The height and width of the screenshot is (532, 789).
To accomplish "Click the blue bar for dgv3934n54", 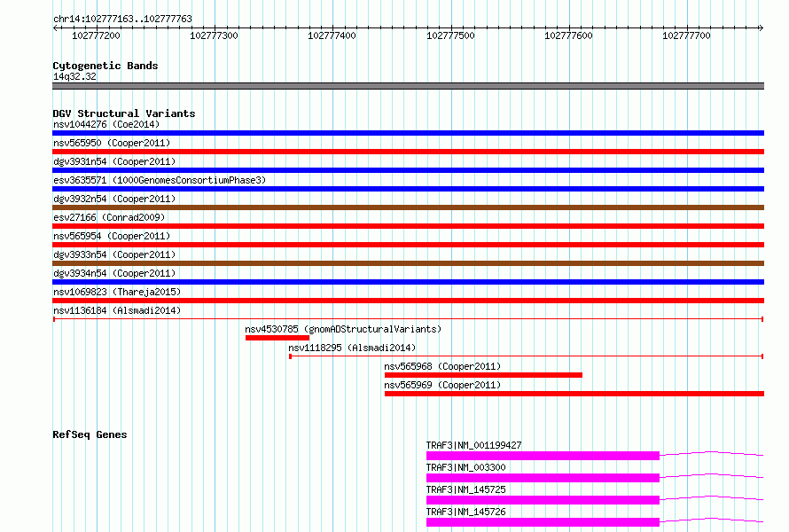I will point(408,282).
